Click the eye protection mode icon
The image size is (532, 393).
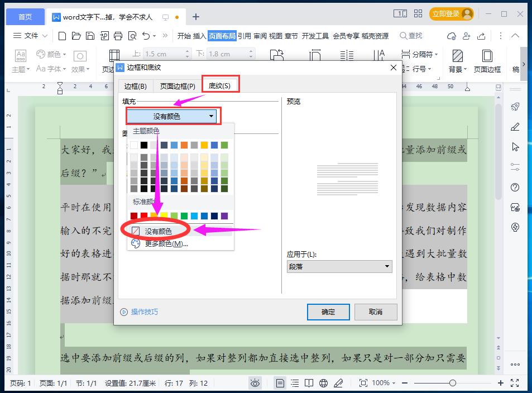255,383
